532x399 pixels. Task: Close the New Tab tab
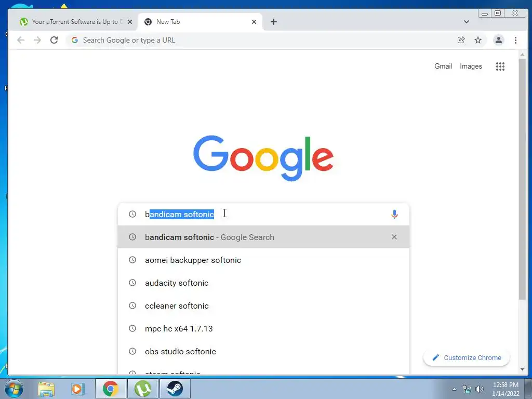click(254, 22)
